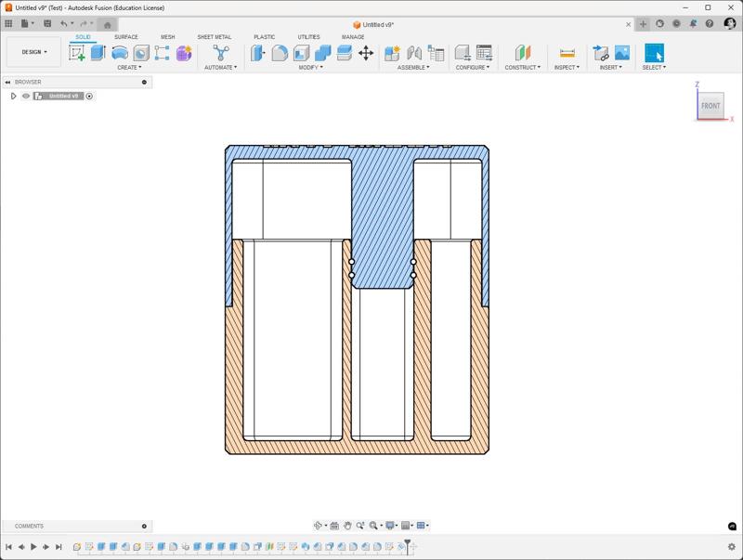This screenshot has height=560, width=743.
Task: Toggle visibility of Untitled v9 component
Action: point(26,97)
